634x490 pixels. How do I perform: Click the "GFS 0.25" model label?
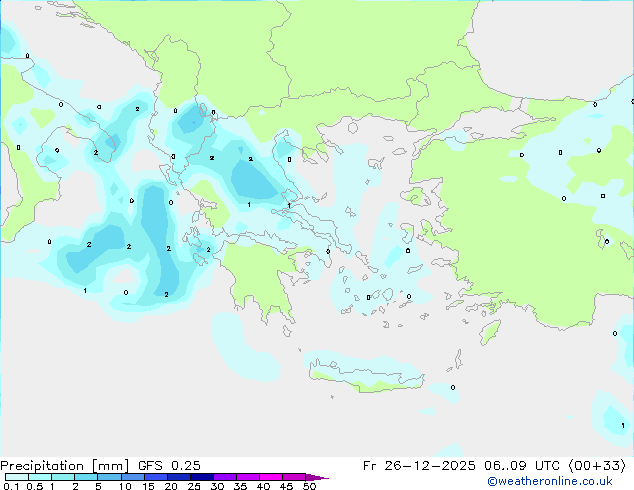pyautogui.click(x=169, y=466)
